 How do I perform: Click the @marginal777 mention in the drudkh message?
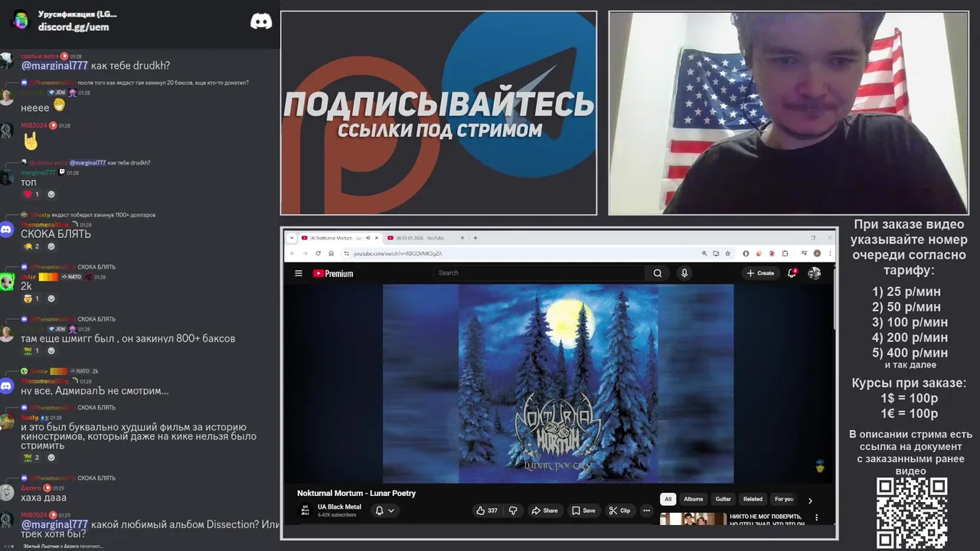tap(54, 66)
